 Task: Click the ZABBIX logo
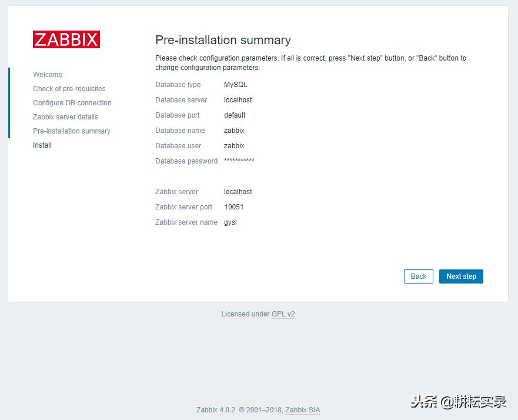66,39
